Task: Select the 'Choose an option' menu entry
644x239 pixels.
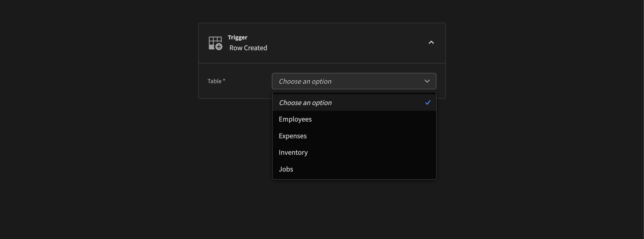Action: [x=354, y=103]
